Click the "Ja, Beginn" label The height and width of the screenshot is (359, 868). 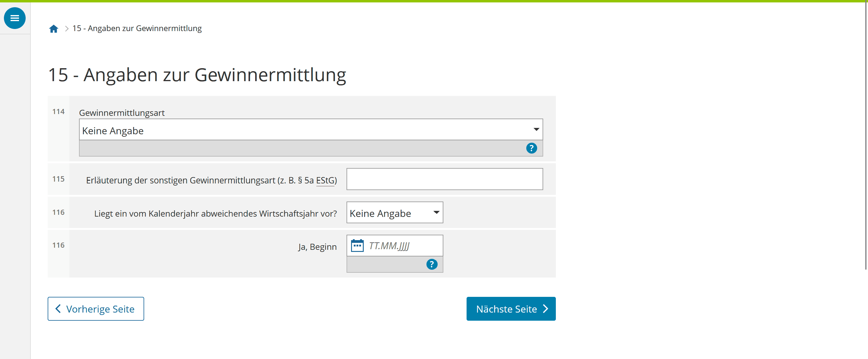pyautogui.click(x=317, y=247)
